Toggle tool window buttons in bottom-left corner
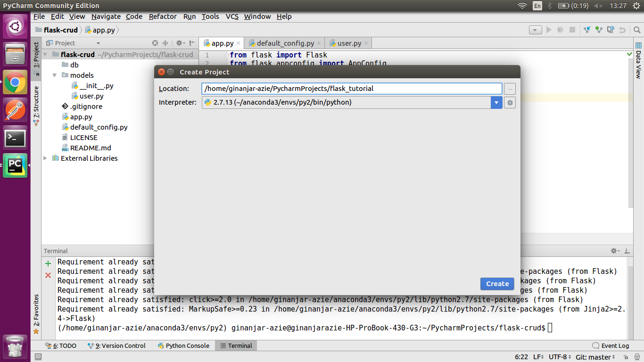644x362 pixels. click(38, 357)
